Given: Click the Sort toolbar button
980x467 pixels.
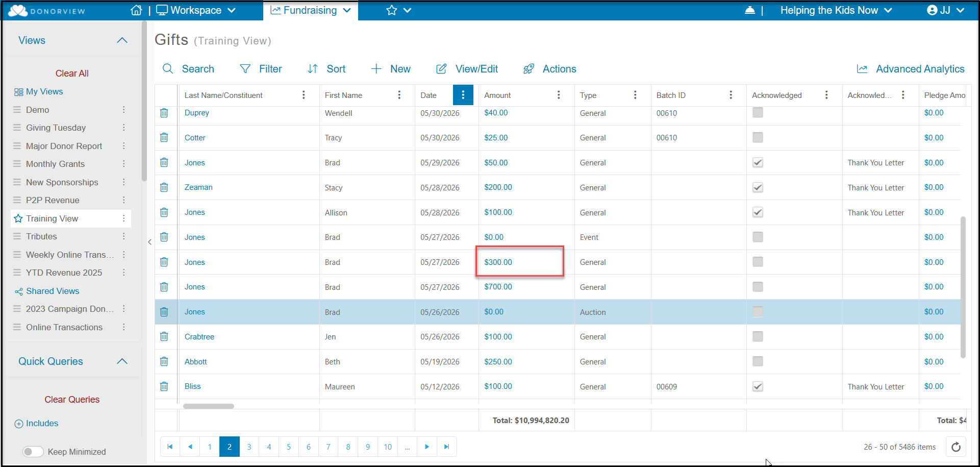Looking at the screenshot, I should (326, 69).
